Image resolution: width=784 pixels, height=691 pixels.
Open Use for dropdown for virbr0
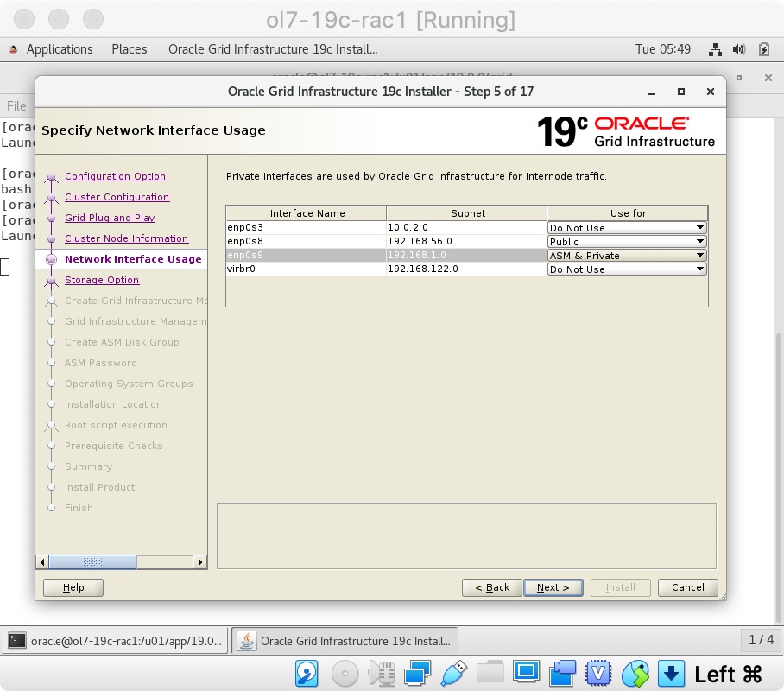coord(627,269)
